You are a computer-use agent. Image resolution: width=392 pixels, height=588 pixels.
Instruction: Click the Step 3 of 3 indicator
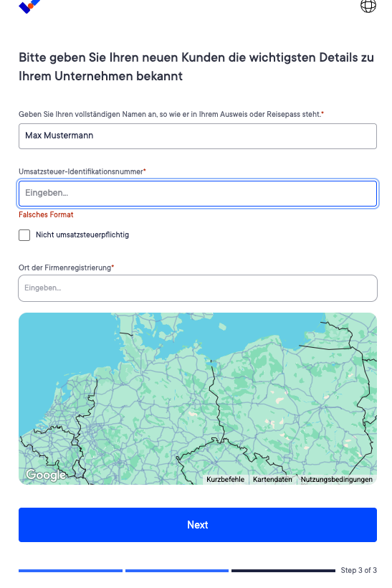(x=358, y=570)
